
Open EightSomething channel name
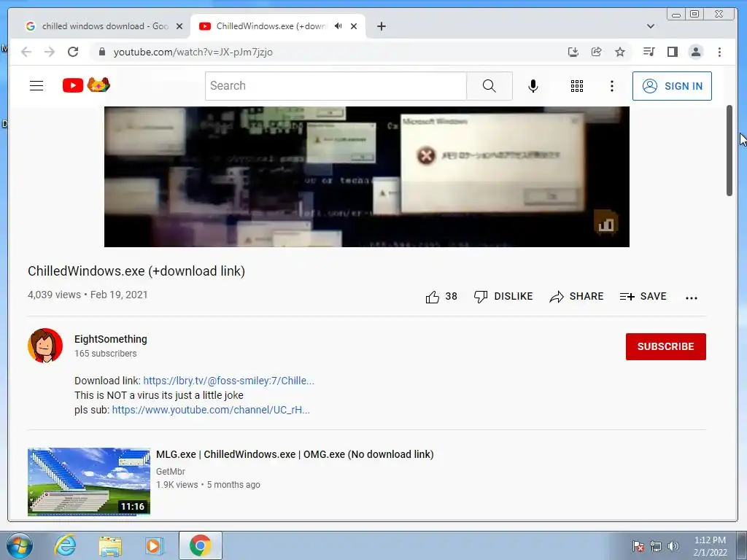[x=111, y=339]
